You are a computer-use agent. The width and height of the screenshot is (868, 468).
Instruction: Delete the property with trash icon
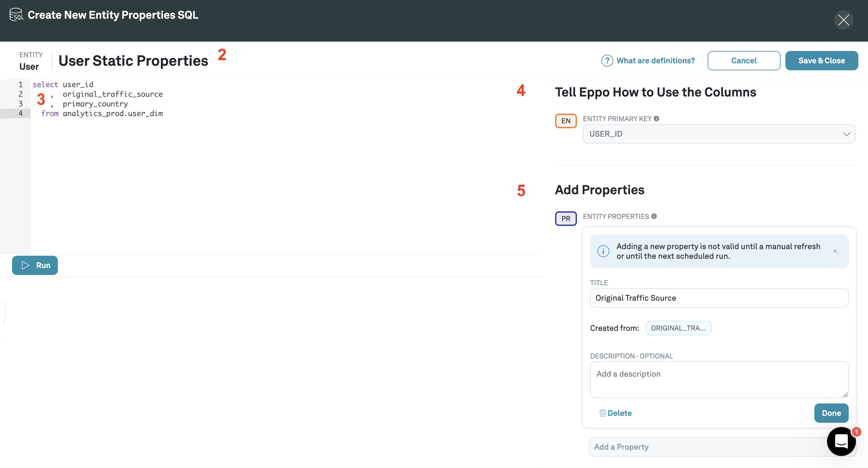point(615,413)
